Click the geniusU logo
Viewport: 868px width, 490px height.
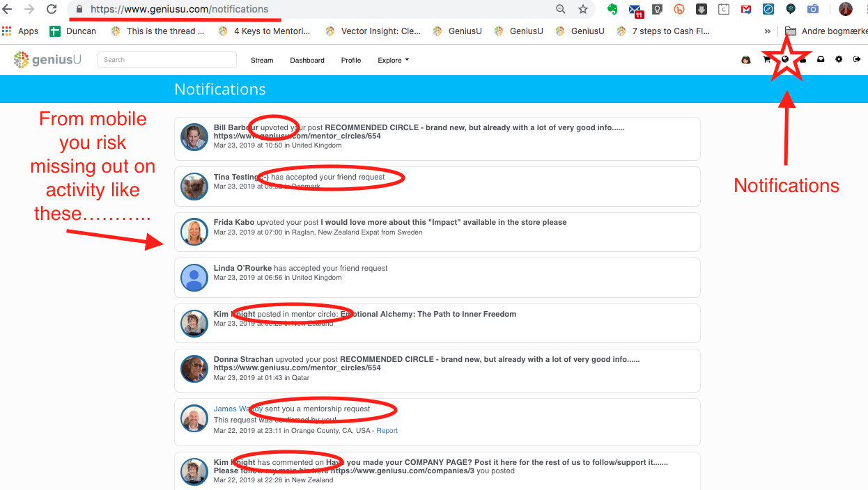pyautogui.click(x=47, y=60)
